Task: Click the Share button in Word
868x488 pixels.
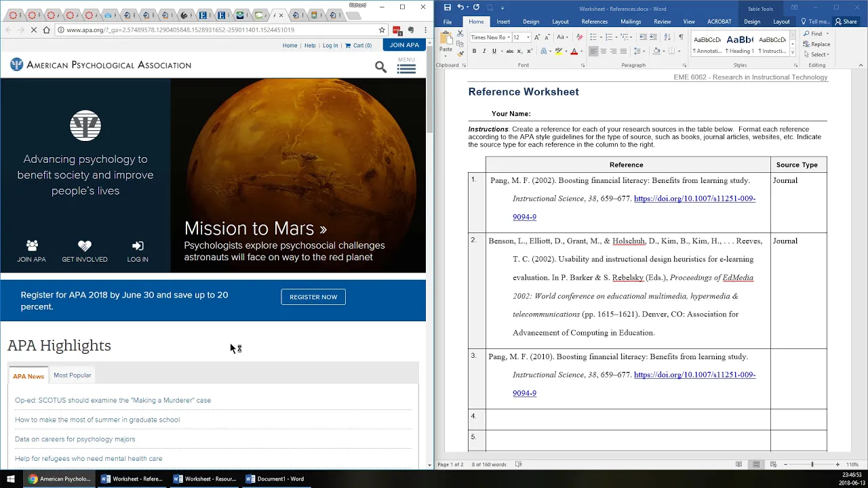Action: [846, 22]
